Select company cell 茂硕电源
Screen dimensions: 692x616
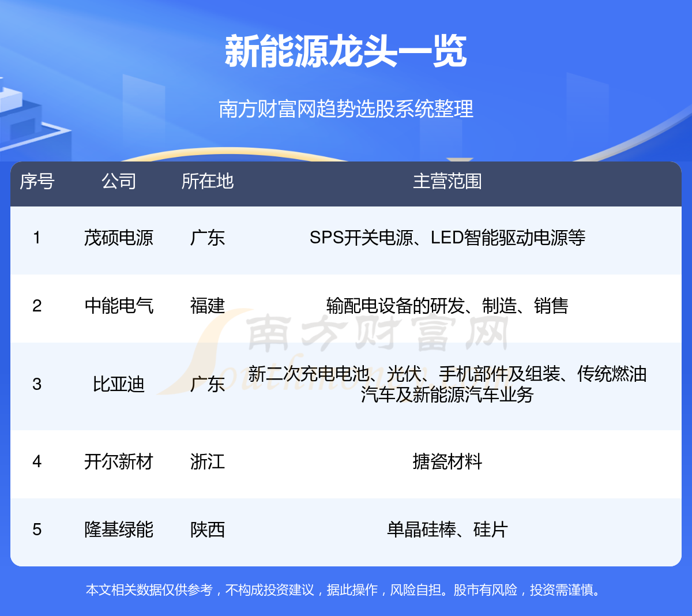pos(119,237)
